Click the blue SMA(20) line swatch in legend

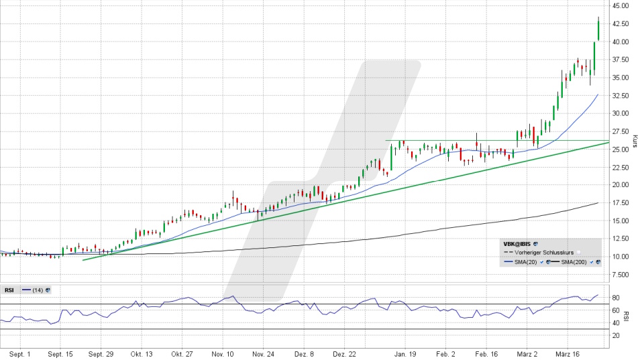coord(510,262)
